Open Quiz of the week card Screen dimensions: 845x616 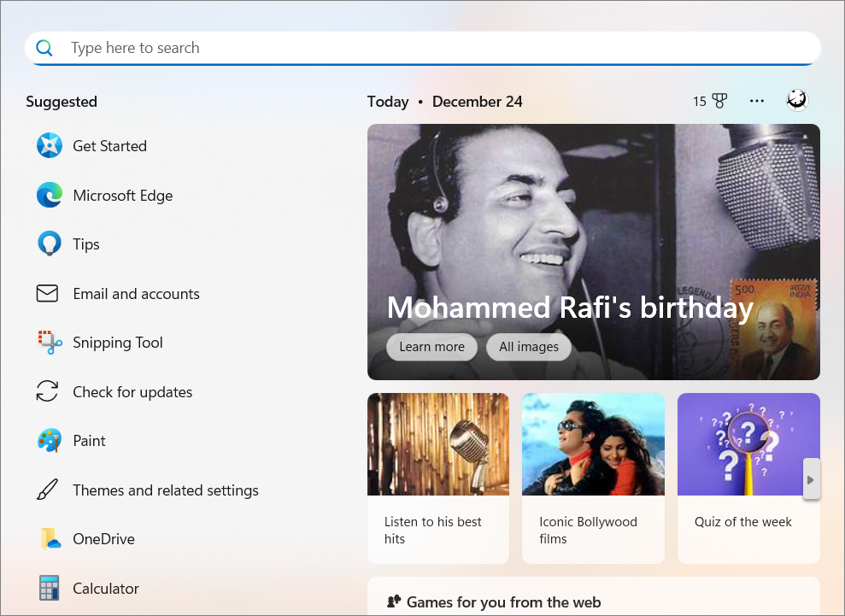click(x=743, y=478)
